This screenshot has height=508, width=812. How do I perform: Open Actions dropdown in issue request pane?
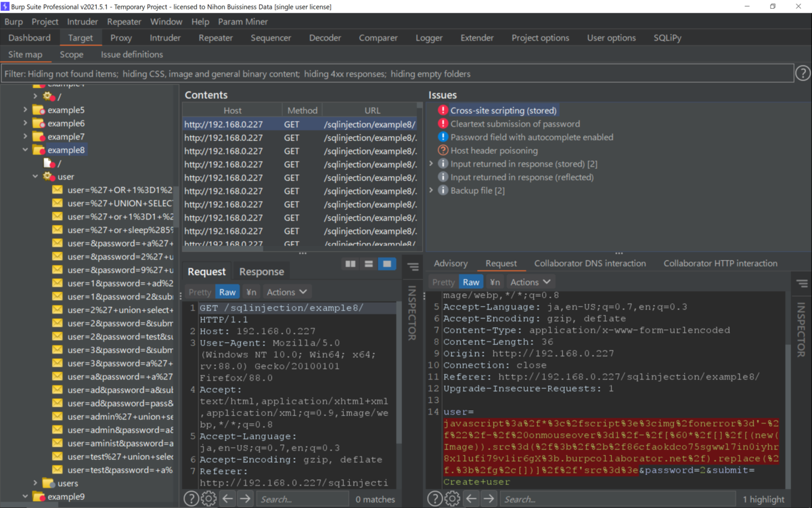531,282
